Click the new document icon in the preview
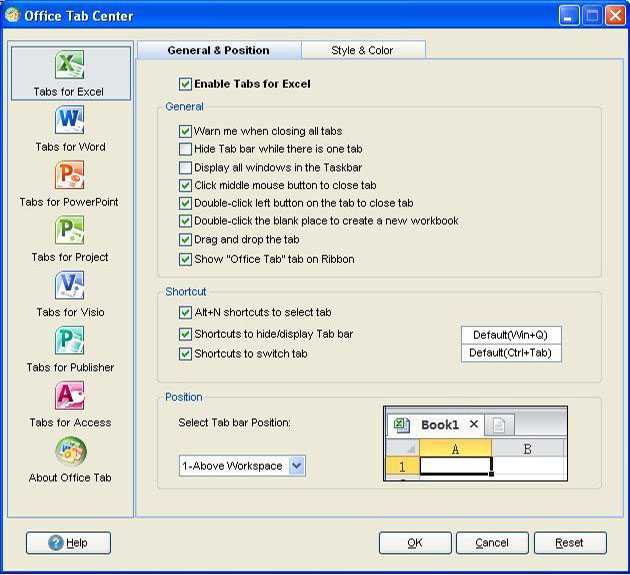This screenshot has width=630, height=575. [499, 425]
